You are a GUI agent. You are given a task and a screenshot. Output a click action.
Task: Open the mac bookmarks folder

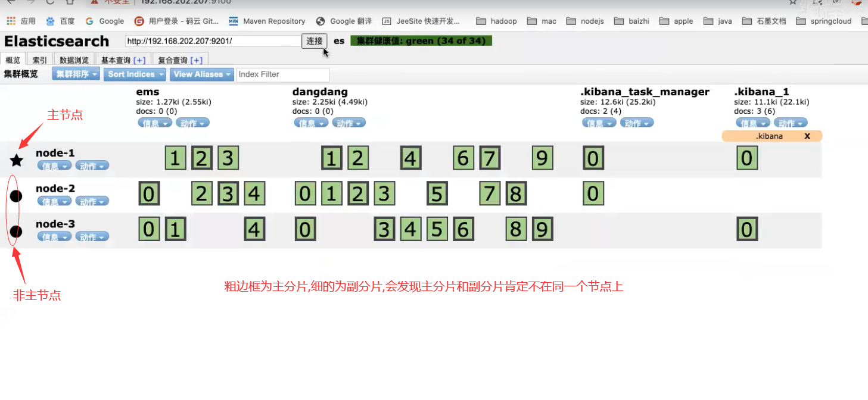coord(542,21)
